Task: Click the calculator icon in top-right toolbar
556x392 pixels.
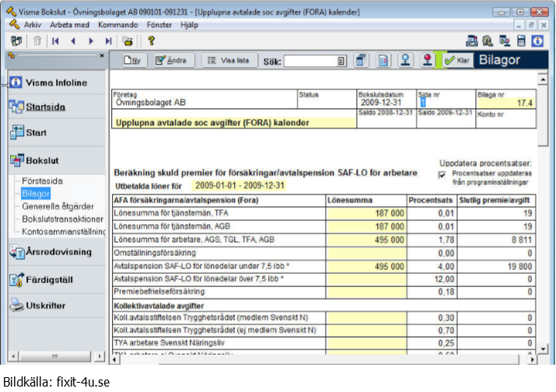Action: tap(522, 41)
